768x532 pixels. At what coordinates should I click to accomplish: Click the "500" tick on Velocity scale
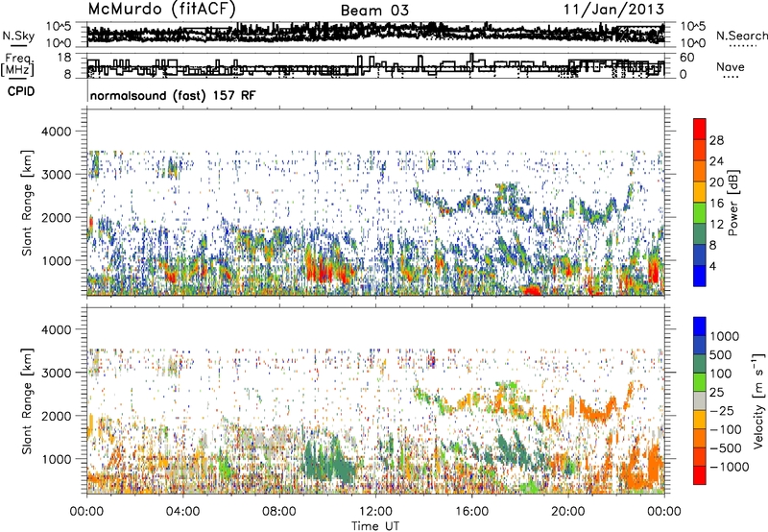pyautogui.click(x=721, y=355)
